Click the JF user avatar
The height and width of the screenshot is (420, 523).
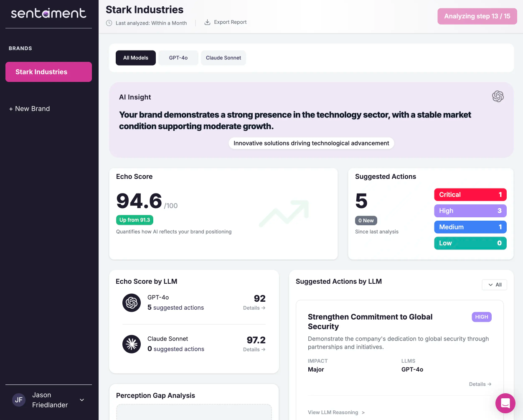click(19, 400)
